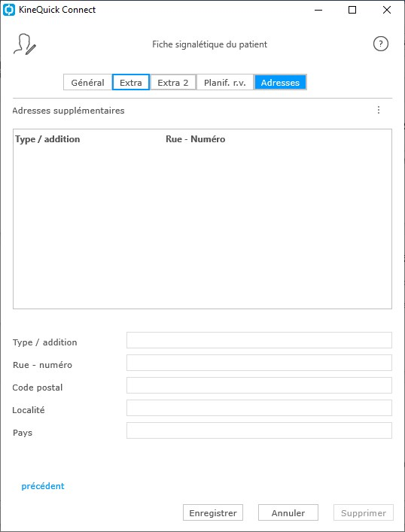
Task: Switch to the Général tab
Action: point(87,83)
